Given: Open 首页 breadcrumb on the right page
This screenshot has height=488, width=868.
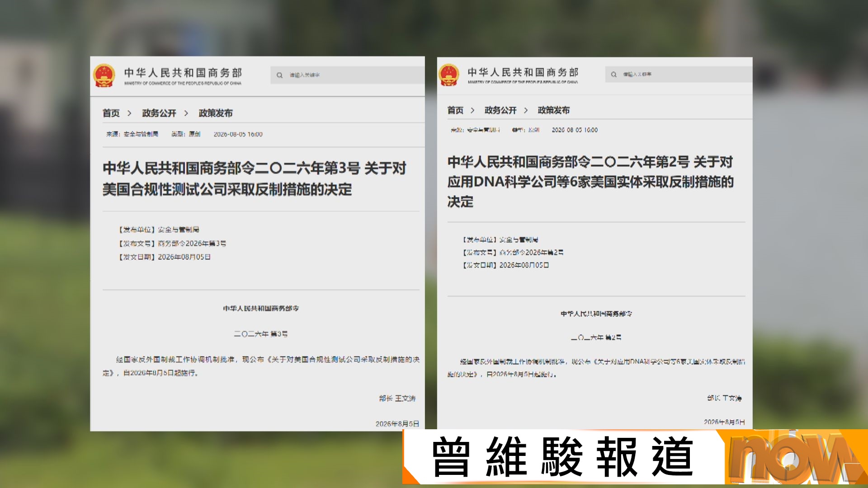Looking at the screenshot, I should (x=455, y=110).
